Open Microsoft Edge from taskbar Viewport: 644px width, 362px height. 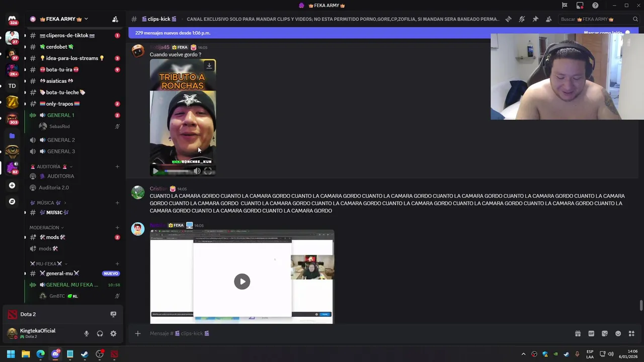[40, 354]
